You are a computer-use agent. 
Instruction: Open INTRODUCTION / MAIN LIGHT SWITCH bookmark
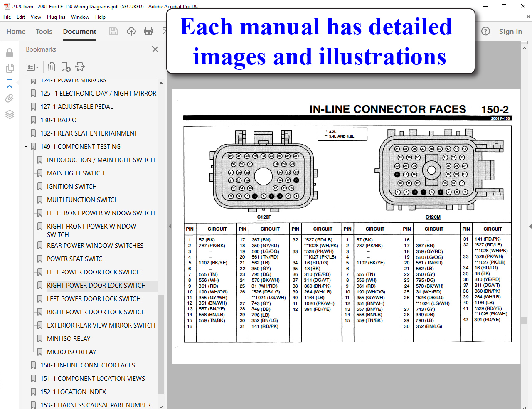[x=101, y=160]
